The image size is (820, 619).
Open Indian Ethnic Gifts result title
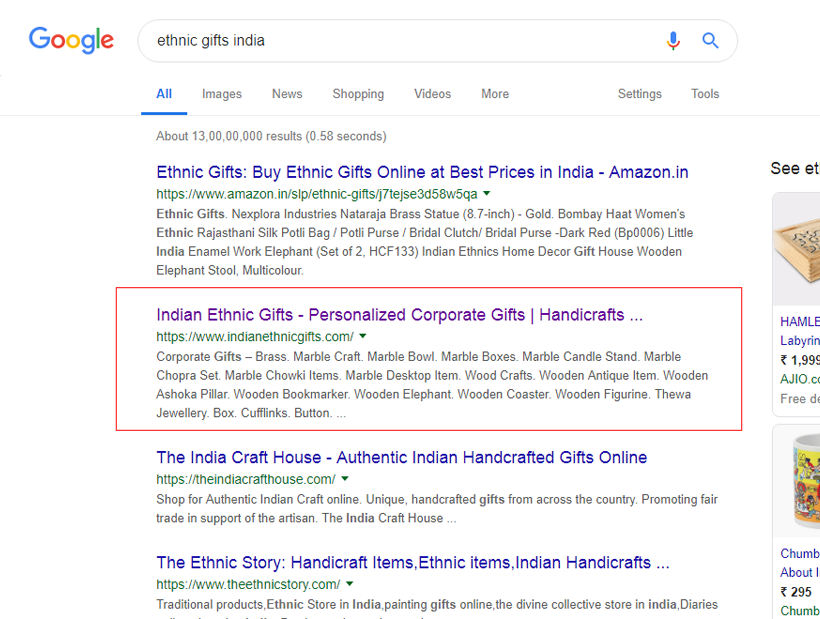point(400,315)
